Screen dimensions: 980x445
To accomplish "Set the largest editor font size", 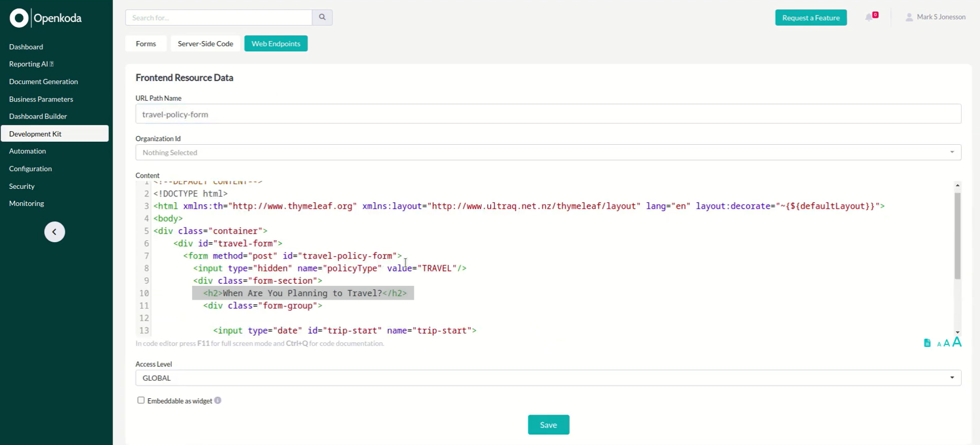I will (x=957, y=342).
